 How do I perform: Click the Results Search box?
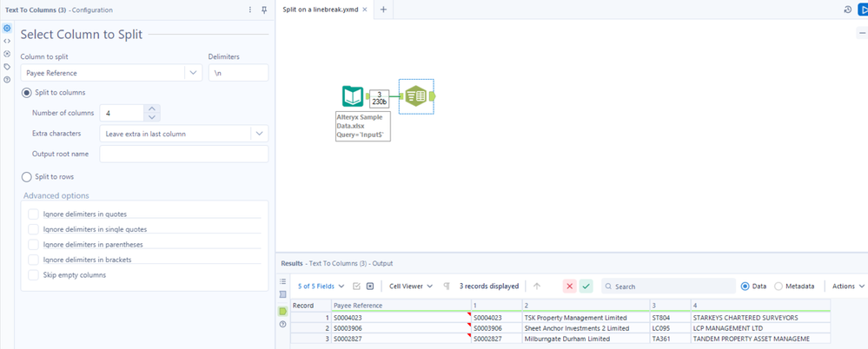(x=668, y=286)
